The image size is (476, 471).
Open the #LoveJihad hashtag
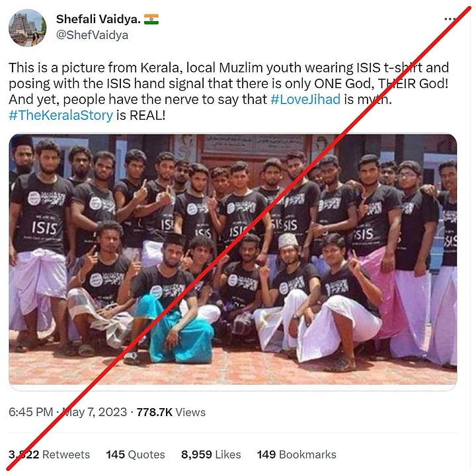click(305, 99)
